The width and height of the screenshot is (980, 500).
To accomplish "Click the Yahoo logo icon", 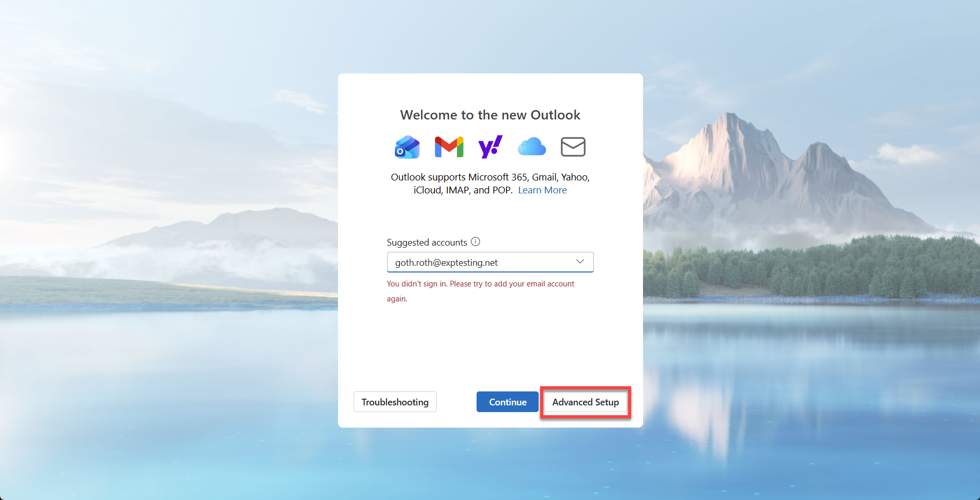I will pyautogui.click(x=490, y=147).
